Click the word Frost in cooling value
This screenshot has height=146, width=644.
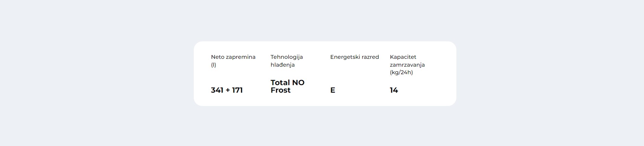tap(280, 90)
